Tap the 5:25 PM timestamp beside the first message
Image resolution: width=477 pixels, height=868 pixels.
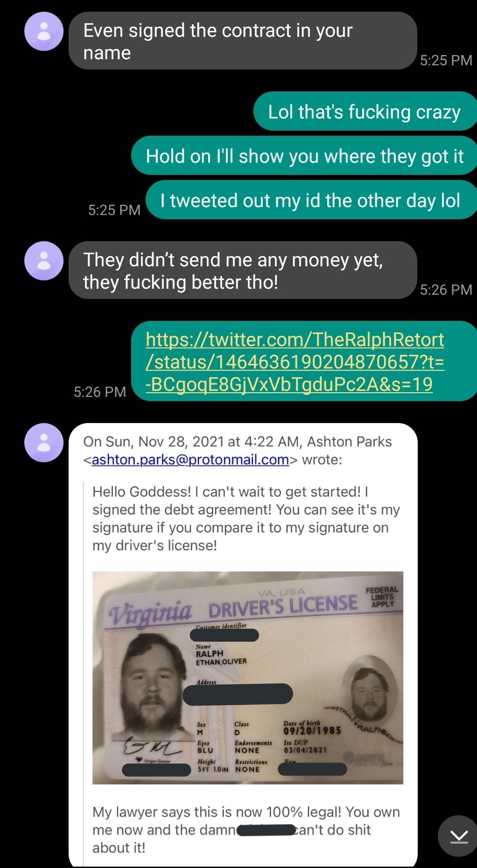446,60
